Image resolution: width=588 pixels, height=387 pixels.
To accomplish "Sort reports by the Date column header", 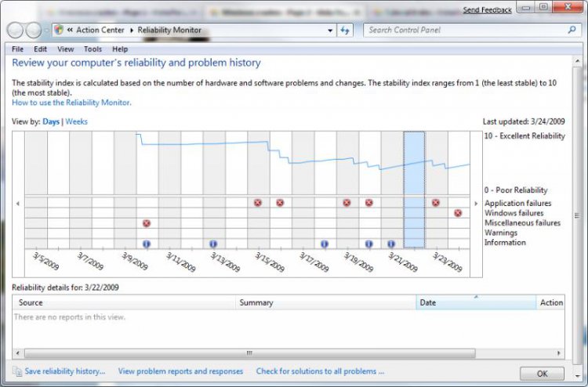I will pyautogui.click(x=476, y=302).
